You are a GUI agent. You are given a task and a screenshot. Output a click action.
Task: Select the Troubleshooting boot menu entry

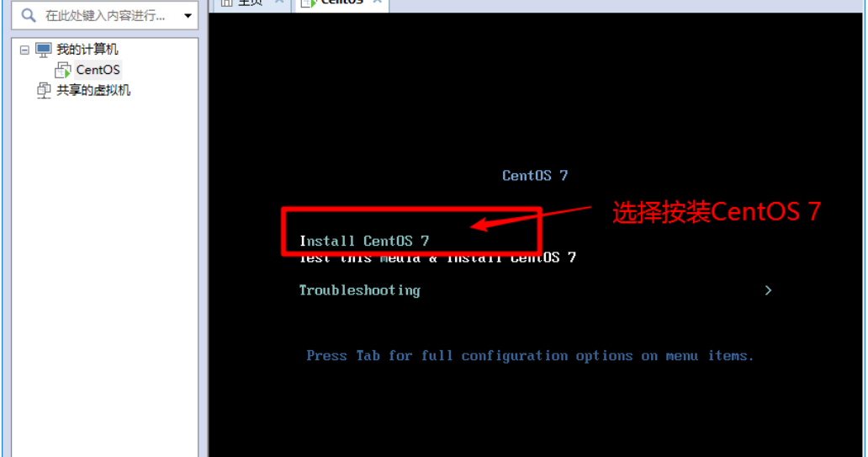tap(360, 290)
